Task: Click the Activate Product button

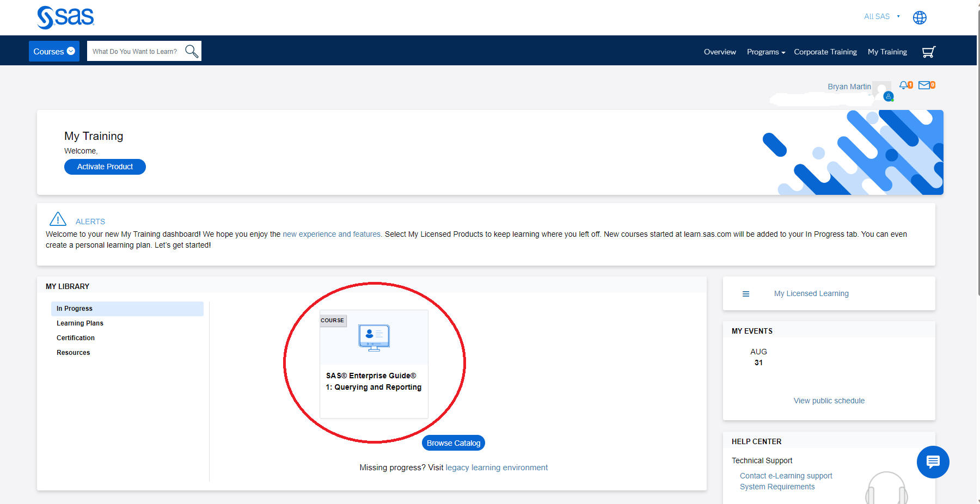Action: (x=105, y=167)
